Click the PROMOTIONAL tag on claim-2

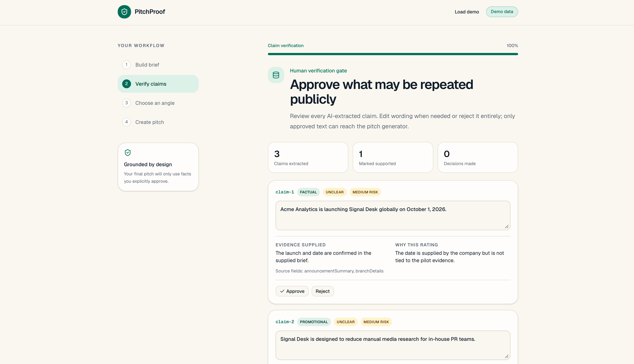click(x=314, y=322)
